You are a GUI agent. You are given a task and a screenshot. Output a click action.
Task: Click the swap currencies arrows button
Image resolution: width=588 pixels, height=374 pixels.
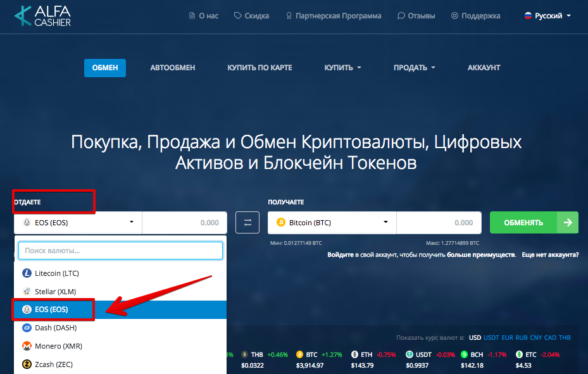(247, 223)
